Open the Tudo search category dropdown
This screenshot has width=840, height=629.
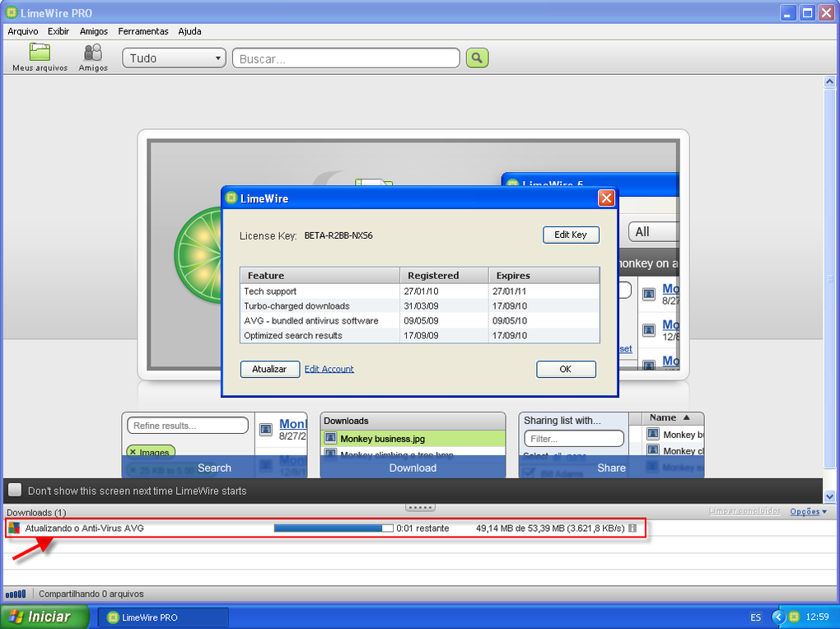tap(174, 58)
